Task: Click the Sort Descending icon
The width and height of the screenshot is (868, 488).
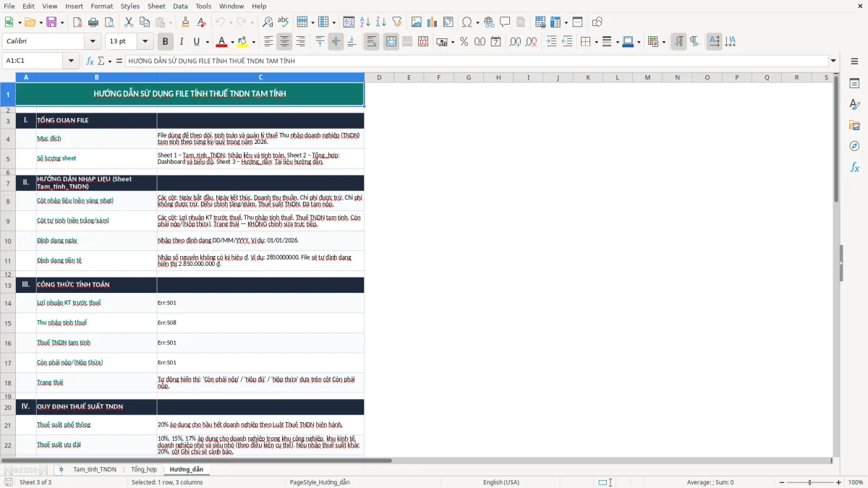Action: 380,22
